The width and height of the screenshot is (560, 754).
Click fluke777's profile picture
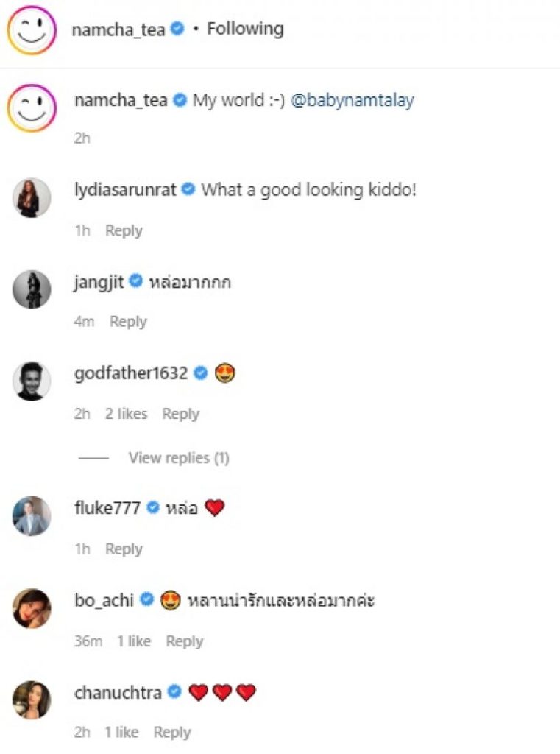coord(32,515)
